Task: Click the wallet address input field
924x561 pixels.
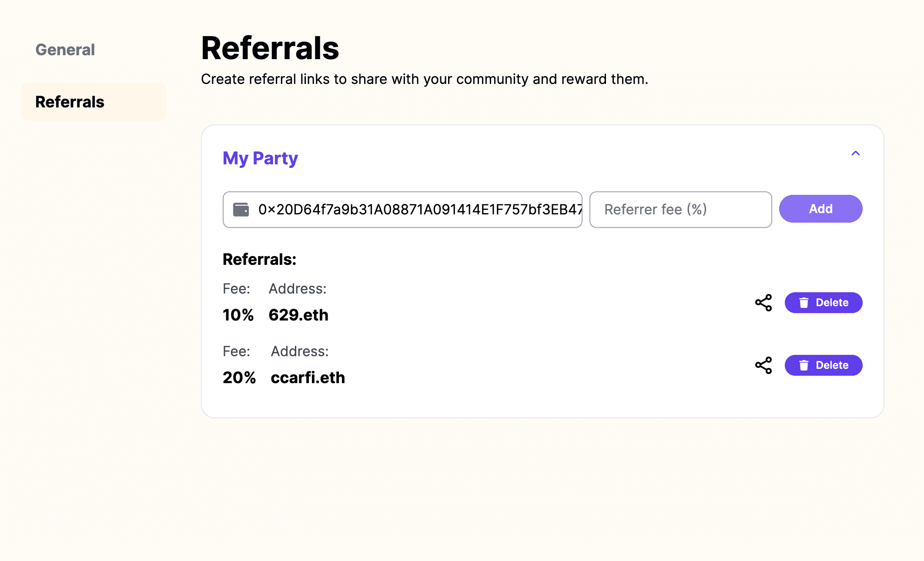Action: [402, 210]
